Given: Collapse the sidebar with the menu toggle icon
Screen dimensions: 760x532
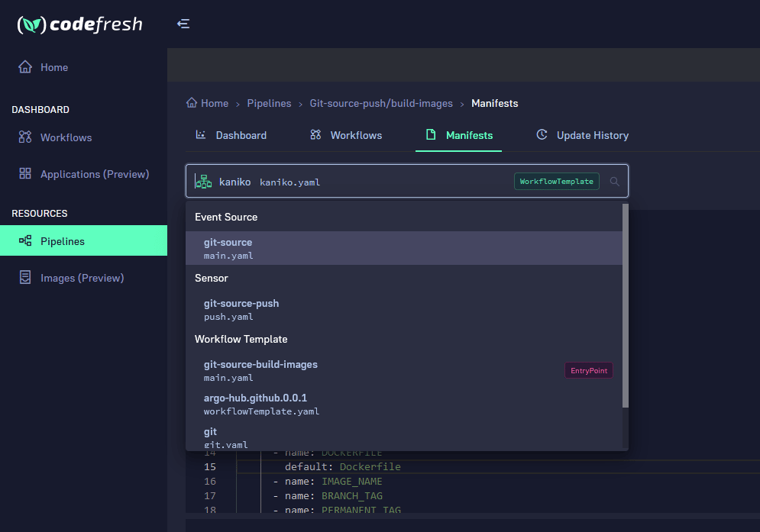Looking at the screenshot, I should click(x=183, y=24).
